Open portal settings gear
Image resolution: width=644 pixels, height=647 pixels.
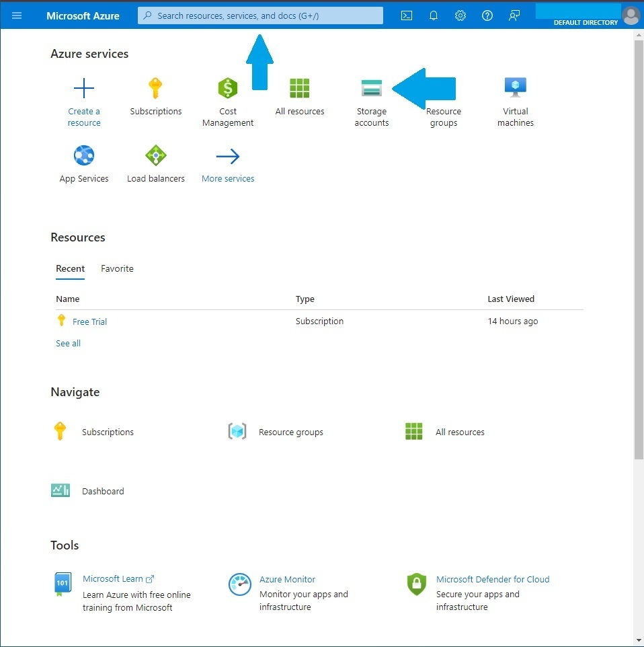coord(460,15)
